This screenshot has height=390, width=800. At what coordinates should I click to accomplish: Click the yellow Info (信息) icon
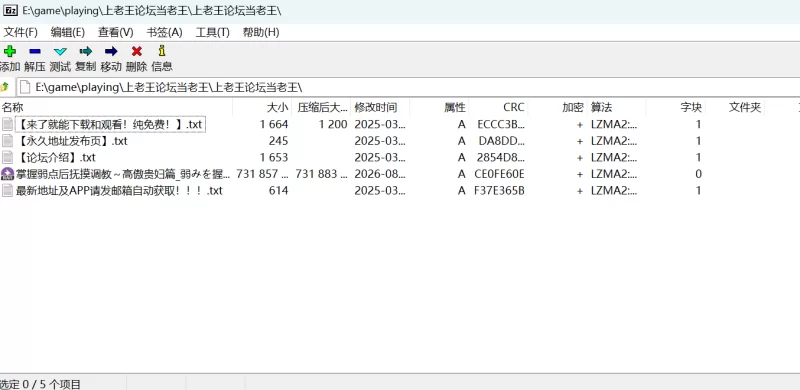click(x=162, y=51)
